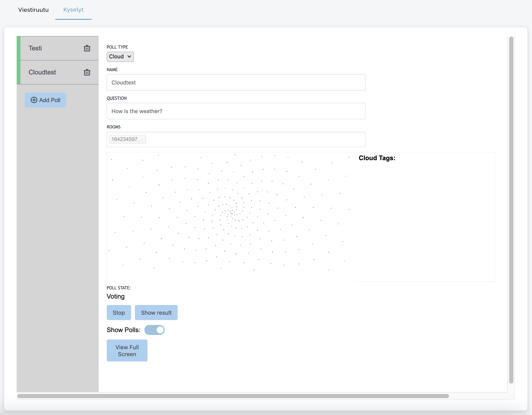Screen dimensions: 532x415
Task: Switch to the Viestiruutu tab
Action: pyautogui.click(x=33, y=10)
